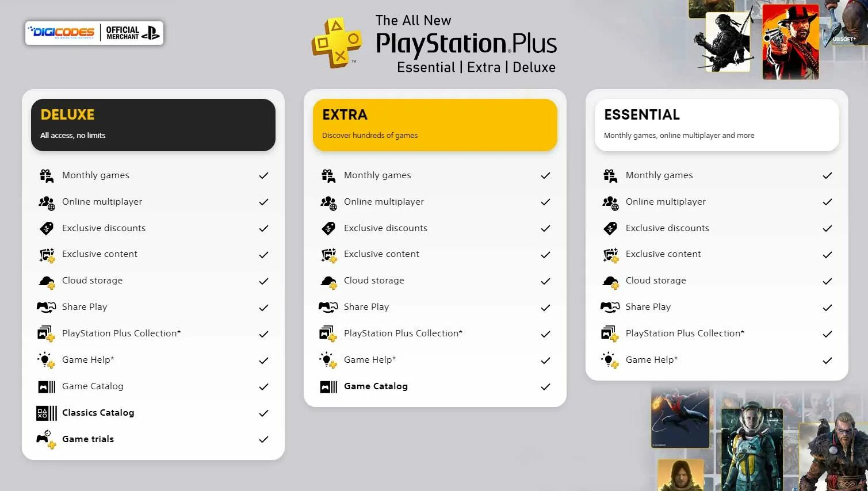Click the Share Play icon in Extra
The image size is (868, 491).
[x=328, y=307]
